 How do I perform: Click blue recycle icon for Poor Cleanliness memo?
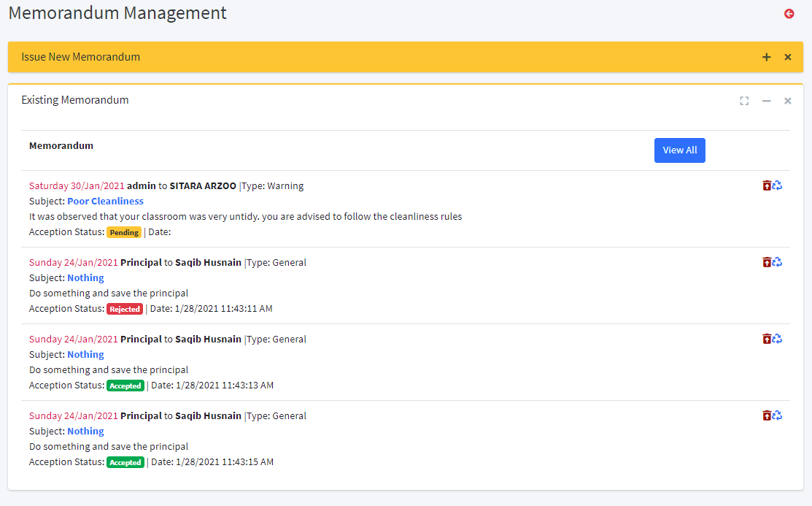pos(777,185)
